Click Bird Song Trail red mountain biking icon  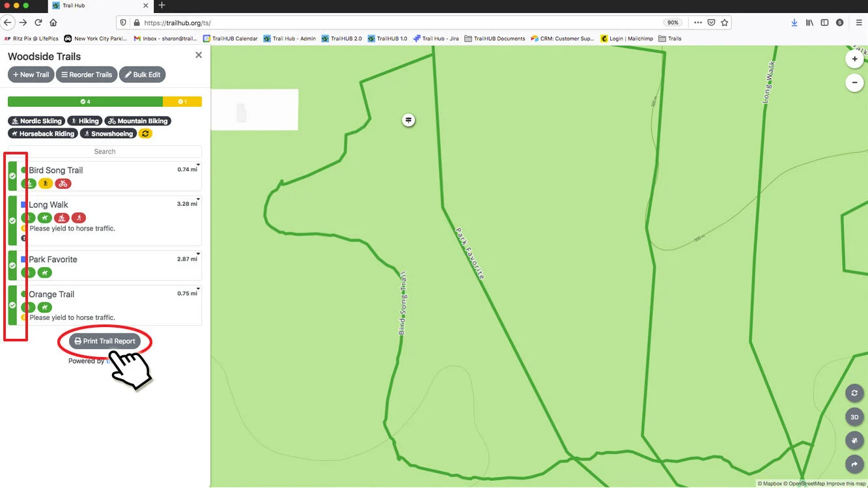point(63,184)
